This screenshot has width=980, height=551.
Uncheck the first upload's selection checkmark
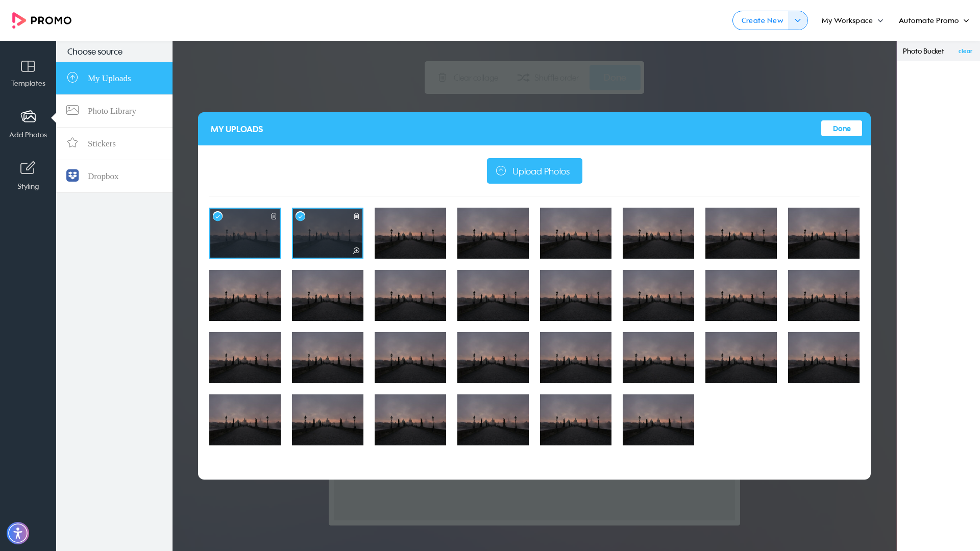tap(218, 216)
